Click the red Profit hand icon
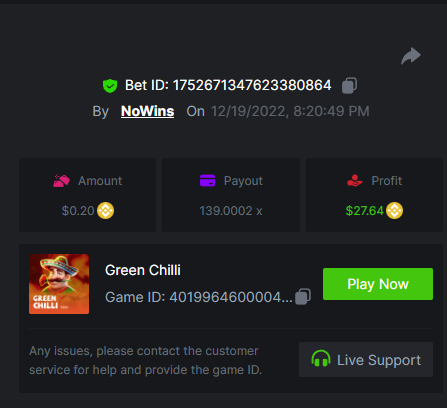 tap(355, 181)
